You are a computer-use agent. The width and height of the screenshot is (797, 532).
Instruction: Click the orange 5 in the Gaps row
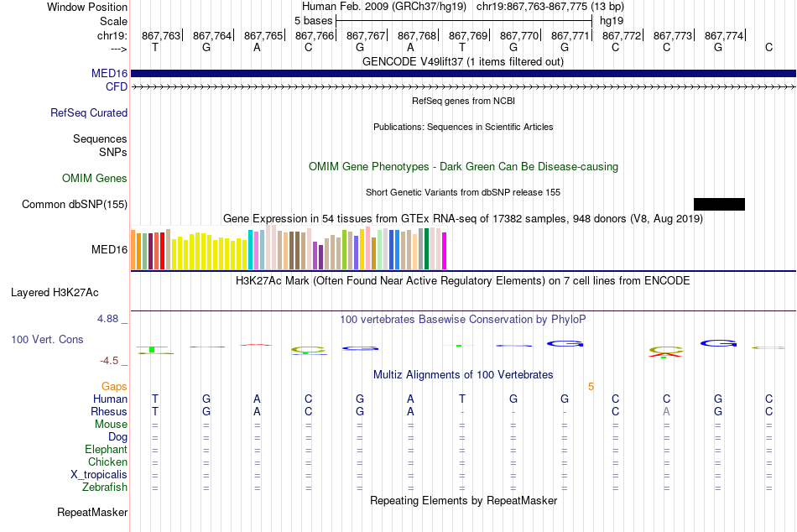591,387
